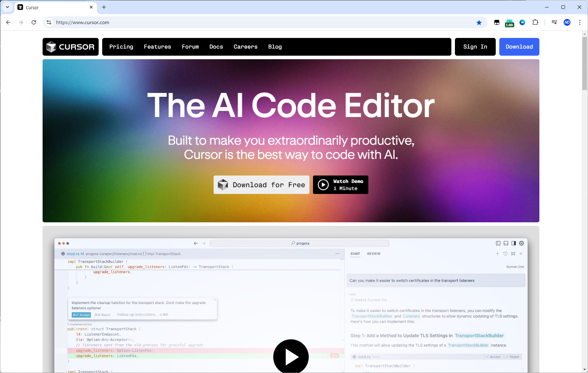The height and width of the screenshot is (373, 588).
Task: Play the Watch Demo 1 Minute video
Action: coord(341,185)
